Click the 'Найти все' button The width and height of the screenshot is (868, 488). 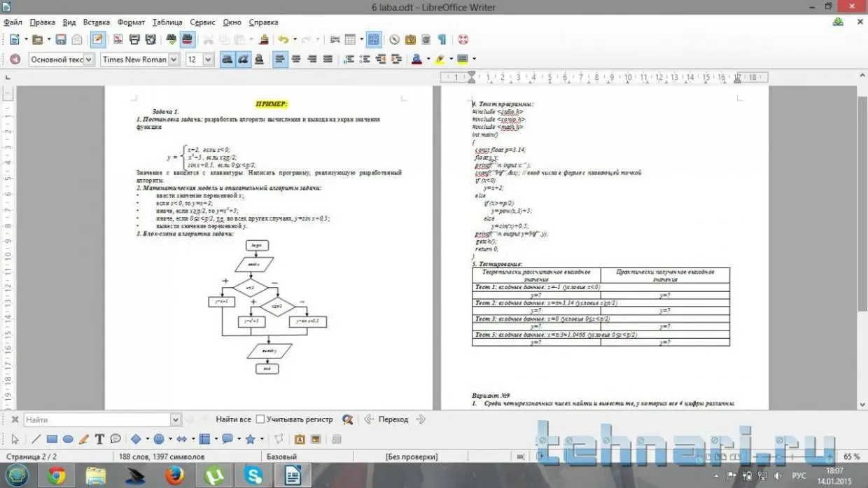pyautogui.click(x=233, y=419)
